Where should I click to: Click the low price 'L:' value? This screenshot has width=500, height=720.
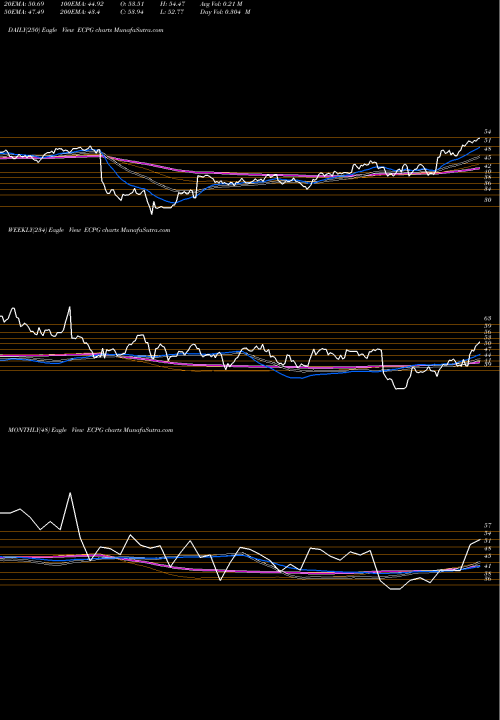(x=173, y=12)
